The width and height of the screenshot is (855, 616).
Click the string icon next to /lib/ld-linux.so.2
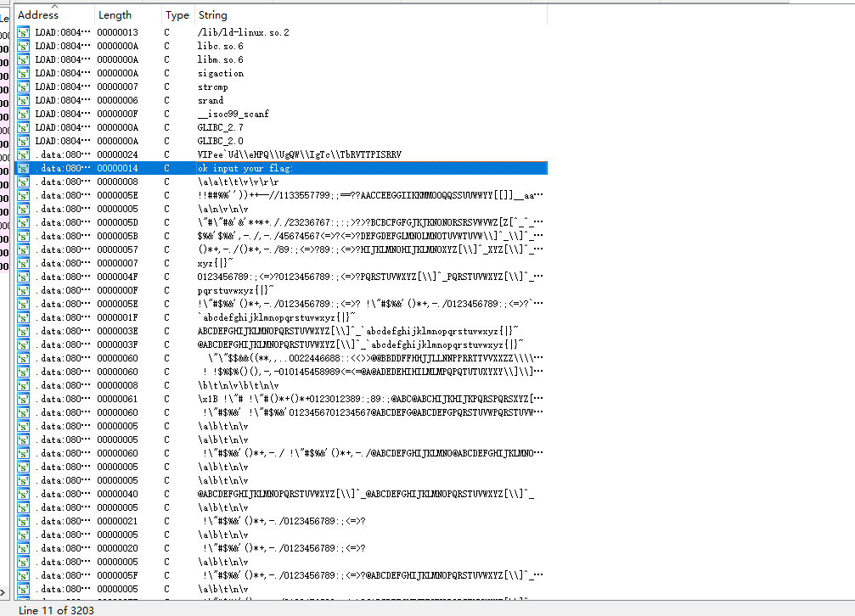pos(24,32)
